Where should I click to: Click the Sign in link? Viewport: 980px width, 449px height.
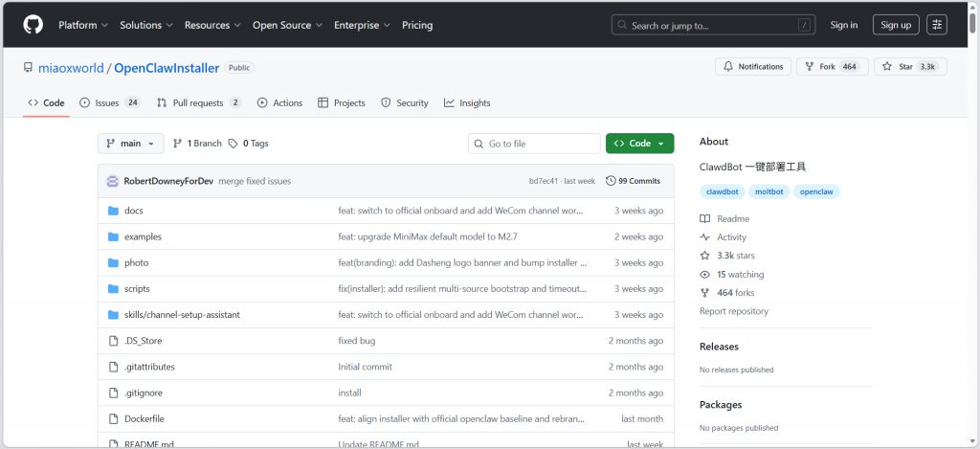pos(844,25)
